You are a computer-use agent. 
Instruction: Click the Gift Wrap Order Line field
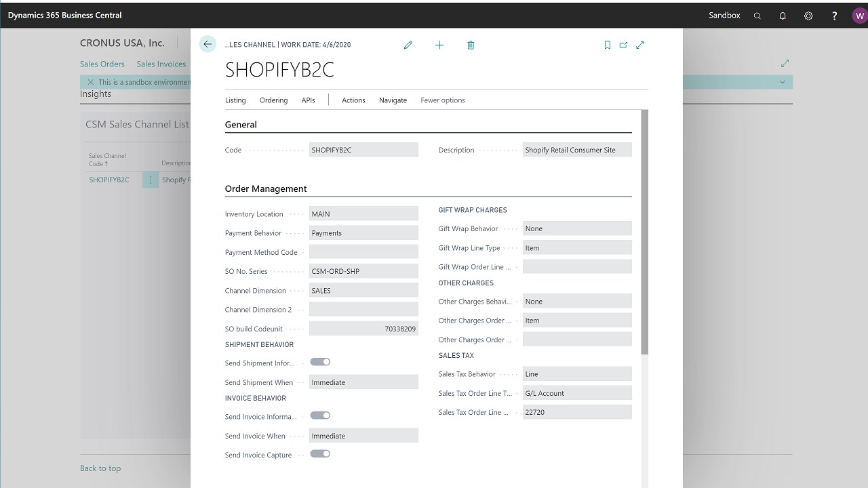tap(577, 266)
